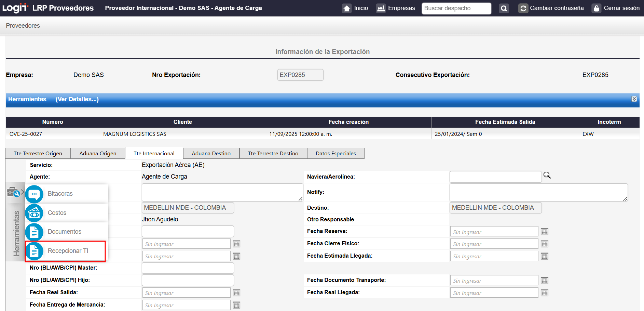This screenshot has width=644, height=311.
Task: Click the search magnifier next to Buscar despacho
Action: (504, 9)
